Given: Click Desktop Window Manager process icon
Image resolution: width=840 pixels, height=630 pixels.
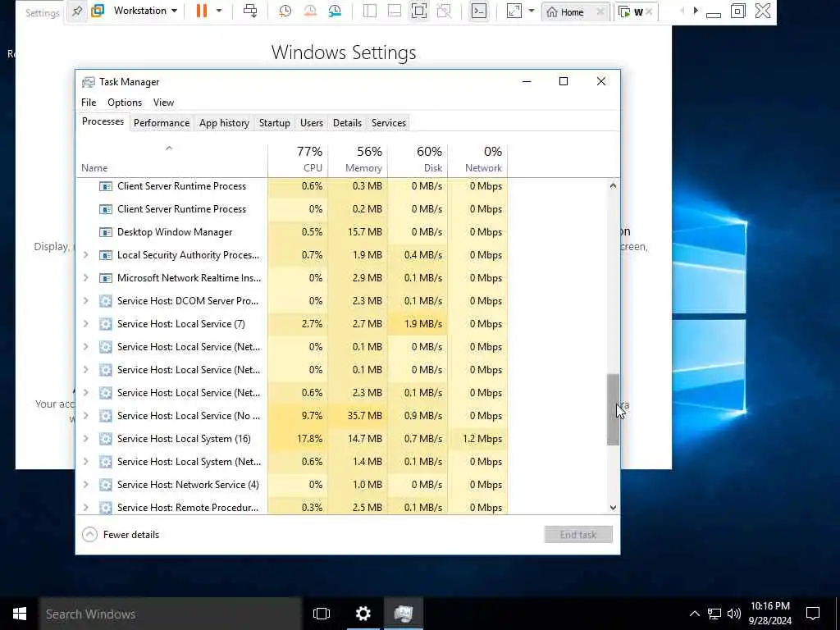Looking at the screenshot, I should [106, 232].
